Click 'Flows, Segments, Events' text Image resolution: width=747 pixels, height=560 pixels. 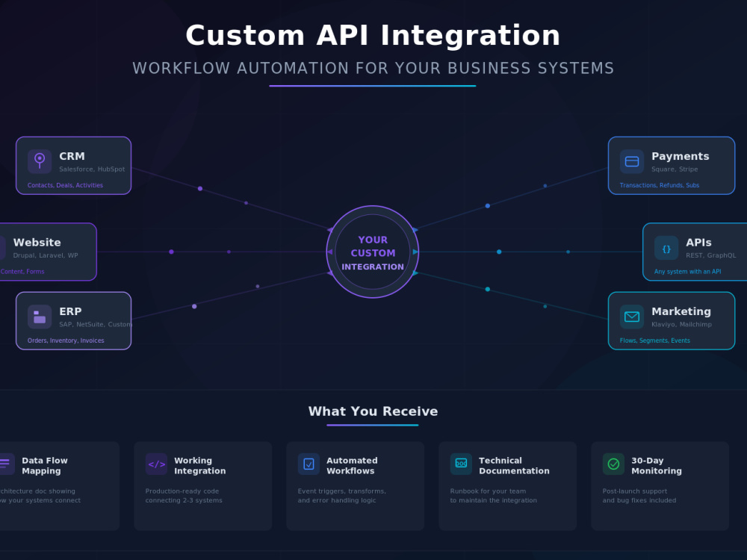[x=654, y=340]
